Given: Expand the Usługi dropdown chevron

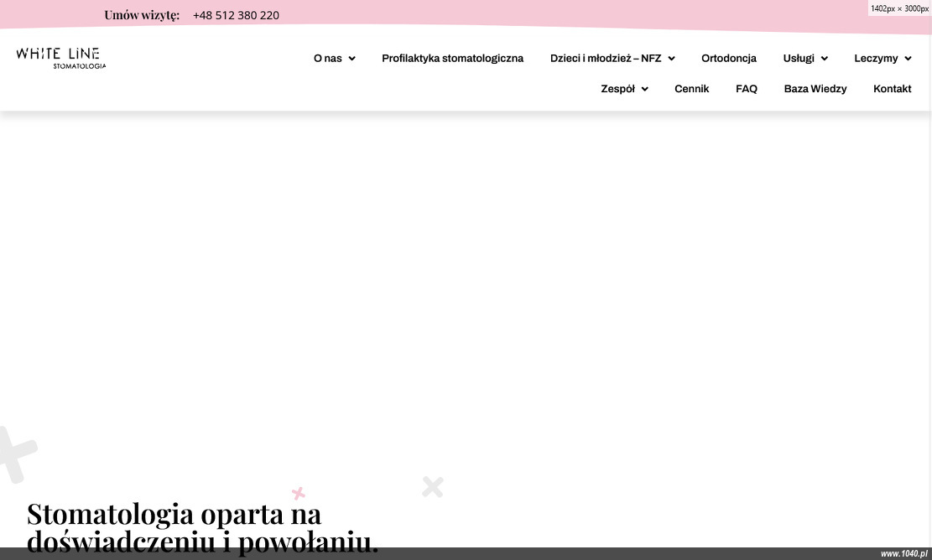Looking at the screenshot, I should pos(825,58).
